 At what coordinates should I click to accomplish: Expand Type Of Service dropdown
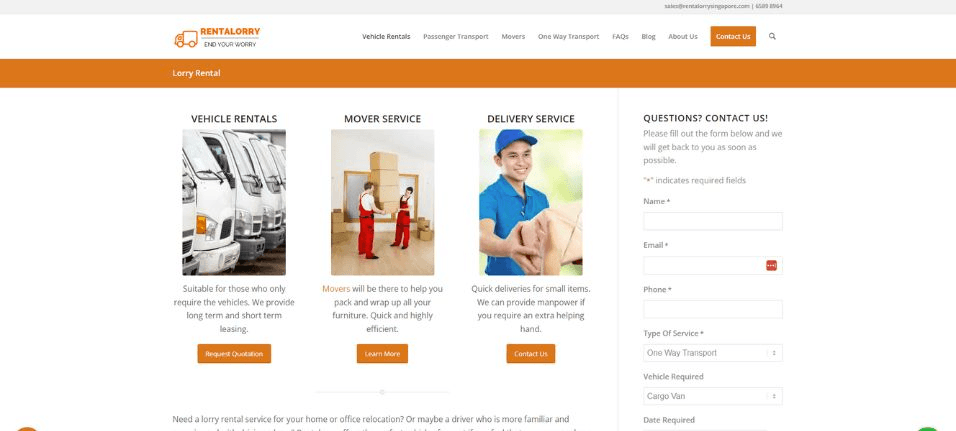coord(713,353)
